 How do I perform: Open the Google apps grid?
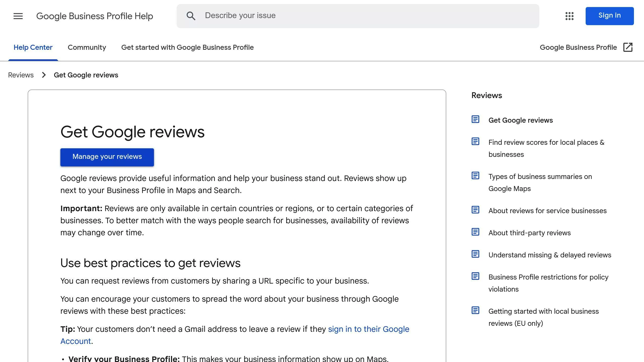click(x=569, y=16)
